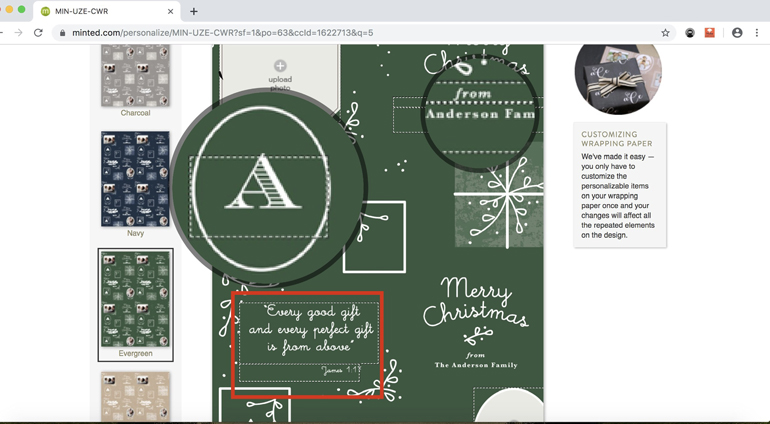Click the Customizing Wrapping Paper heading
This screenshot has height=424, width=770.
[617, 139]
